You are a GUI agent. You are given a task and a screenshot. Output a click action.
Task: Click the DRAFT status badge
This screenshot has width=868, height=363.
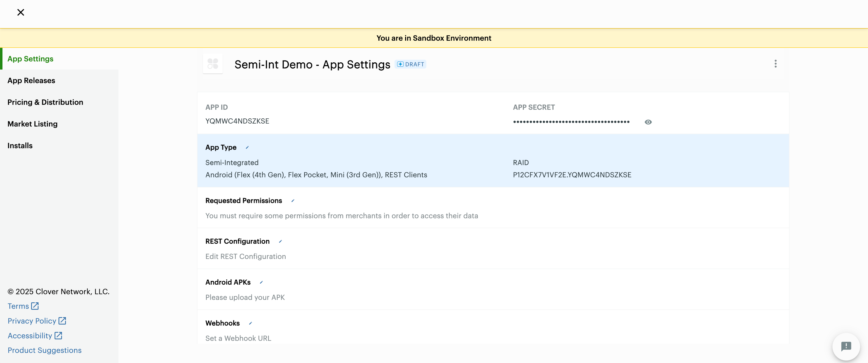click(x=410, y=64)
